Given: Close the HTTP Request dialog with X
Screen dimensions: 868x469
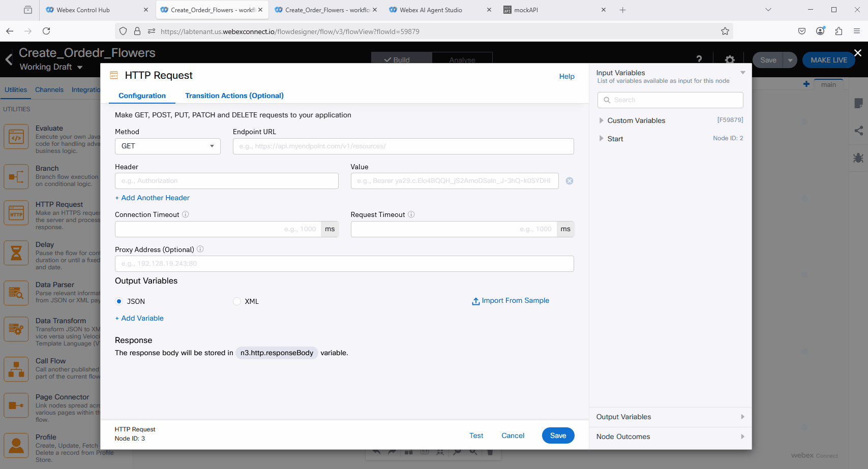Looking at the screenshot, I should point(857,53).
